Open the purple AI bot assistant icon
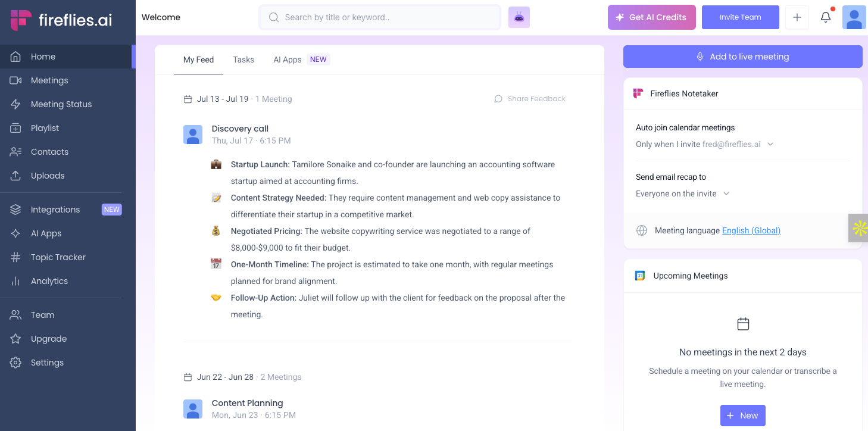Screen dimensions: 868x431 [519, 17]
